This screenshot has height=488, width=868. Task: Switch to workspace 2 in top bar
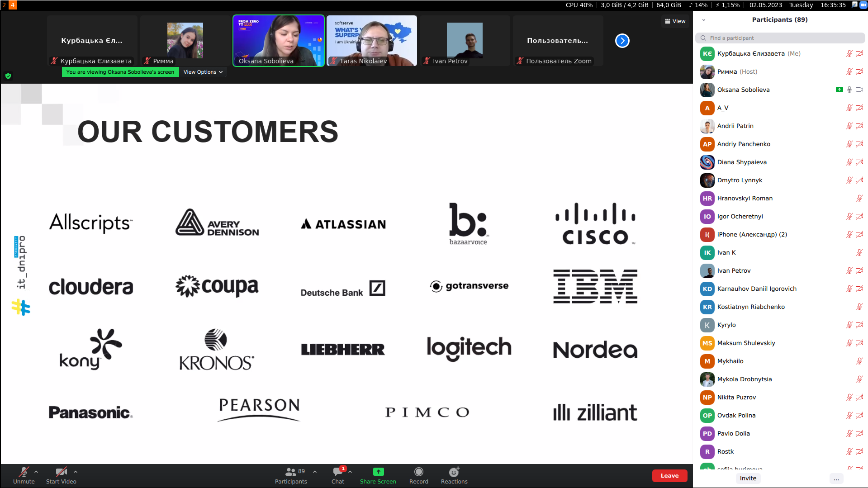click(4, 5)
